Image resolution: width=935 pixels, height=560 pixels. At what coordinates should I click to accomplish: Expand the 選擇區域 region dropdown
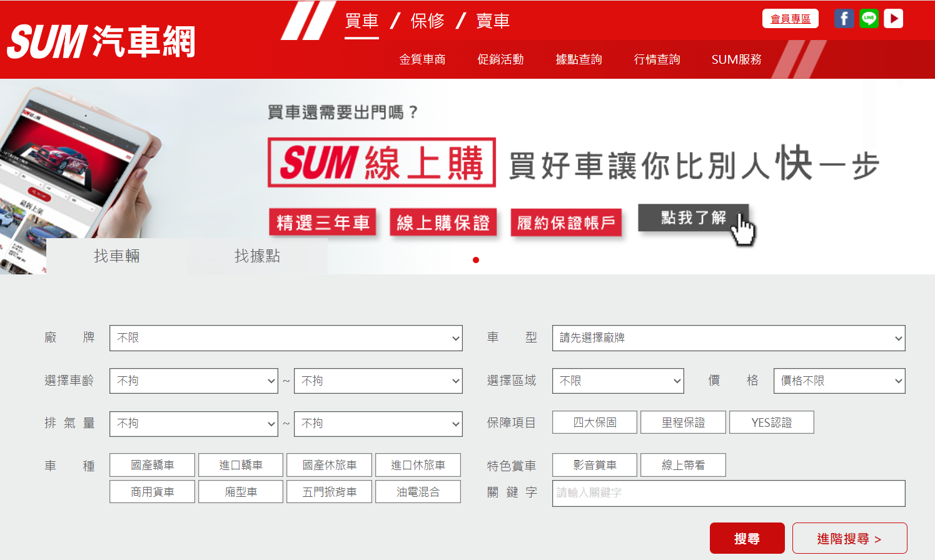617,381
